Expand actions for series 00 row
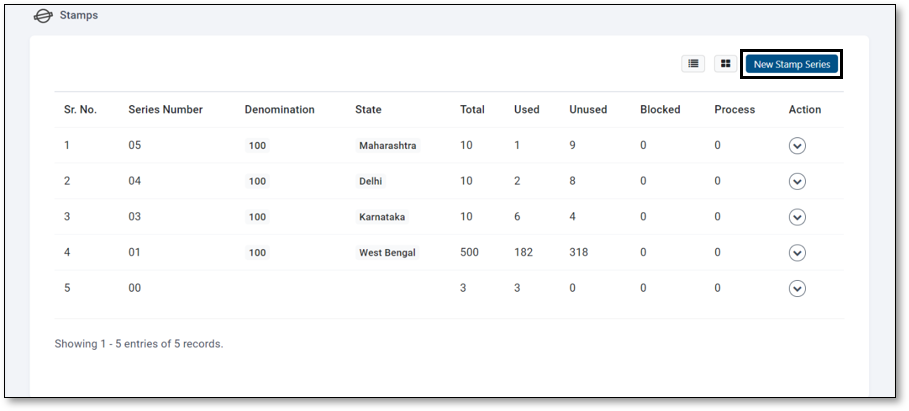The image size is (909, 411). coord(797,289)
